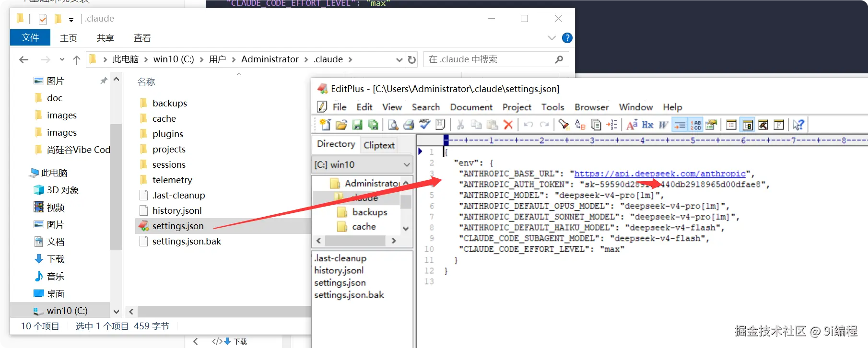This screenshot has height=348, width=868.
Task: Toggle the checkmark properties icon in Explorer title bar
Action: 43,19
